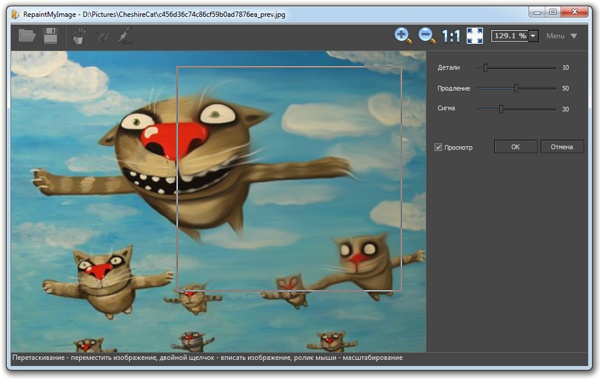Click the application icon in title bar
Viewport: 600px width, 379px height.
click(x=15, y=15)
